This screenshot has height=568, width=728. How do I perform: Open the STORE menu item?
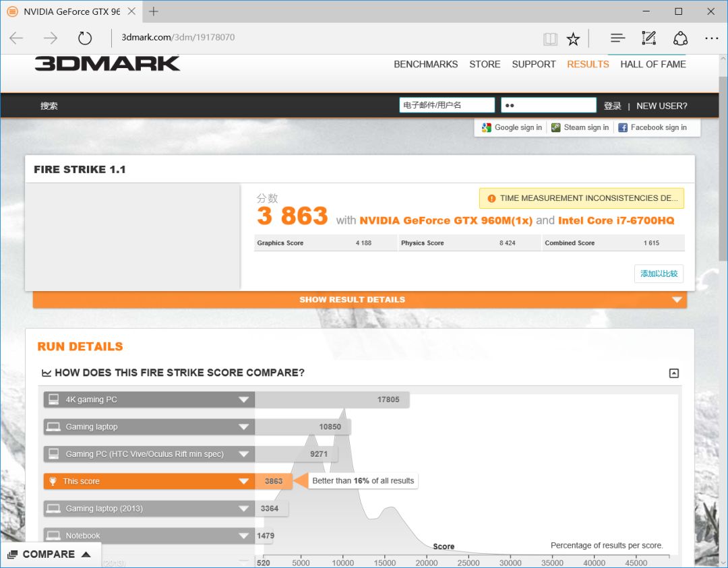pos(485,65)
